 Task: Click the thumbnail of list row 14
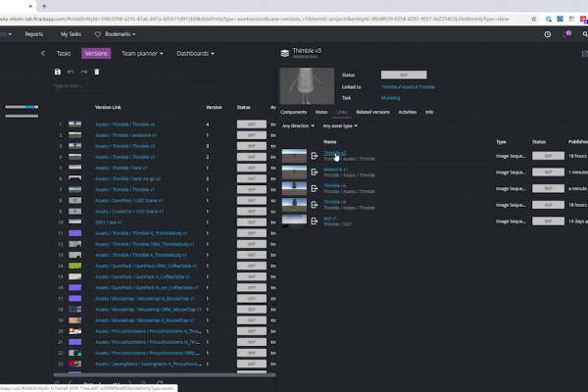74,266
